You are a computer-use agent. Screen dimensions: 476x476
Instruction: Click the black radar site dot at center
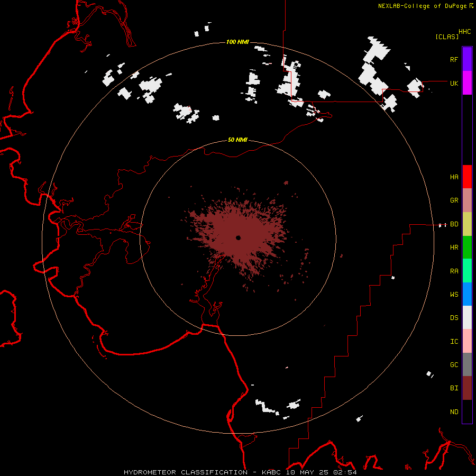click(x=238, y=237)
